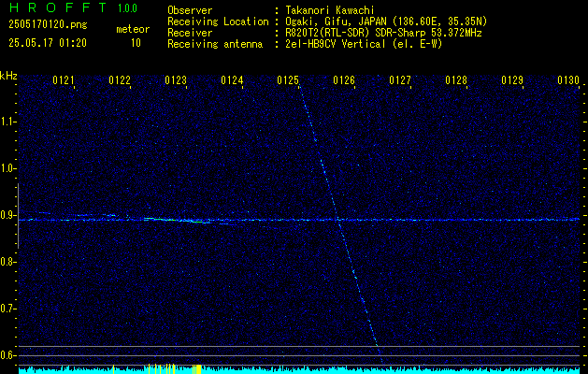Viewport: 588px width, 374px height.
Task: Click the 0126 time marker
Action: point(344,80)
